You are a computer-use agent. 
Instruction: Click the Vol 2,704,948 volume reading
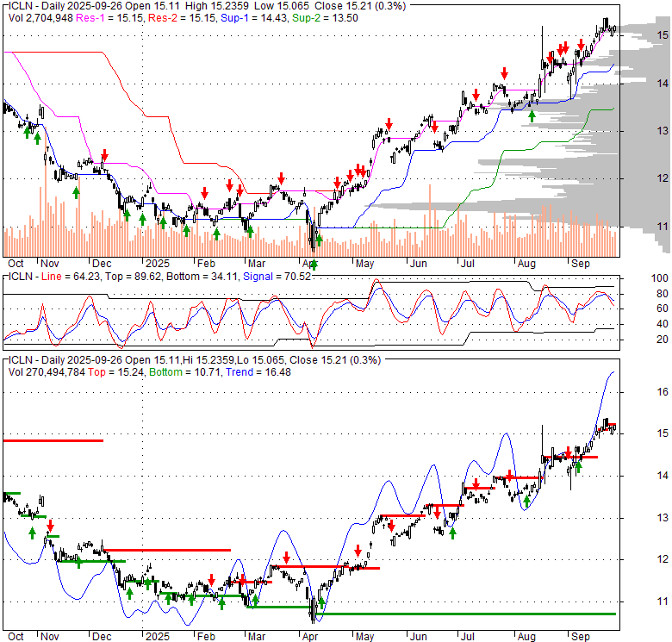click(x=40, y=18)
